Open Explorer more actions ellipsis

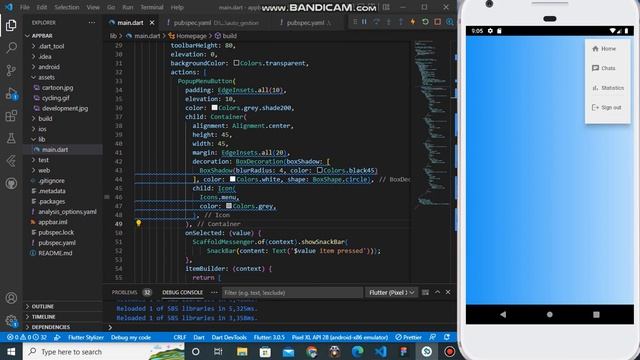pos(92,23)
